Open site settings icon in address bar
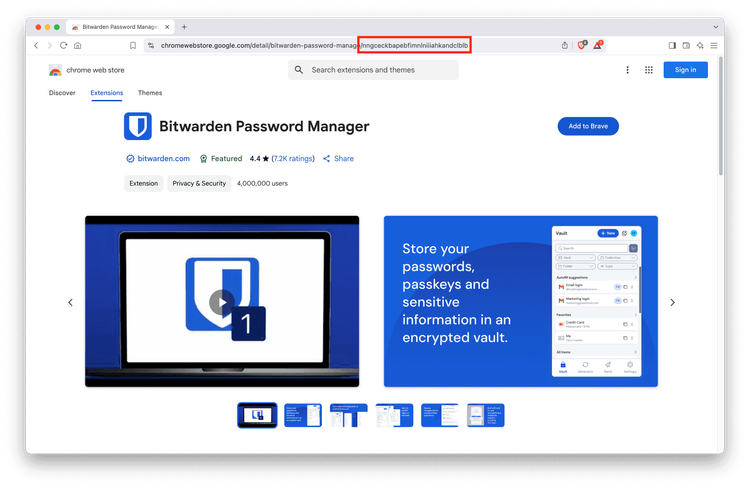 (151, 45)
